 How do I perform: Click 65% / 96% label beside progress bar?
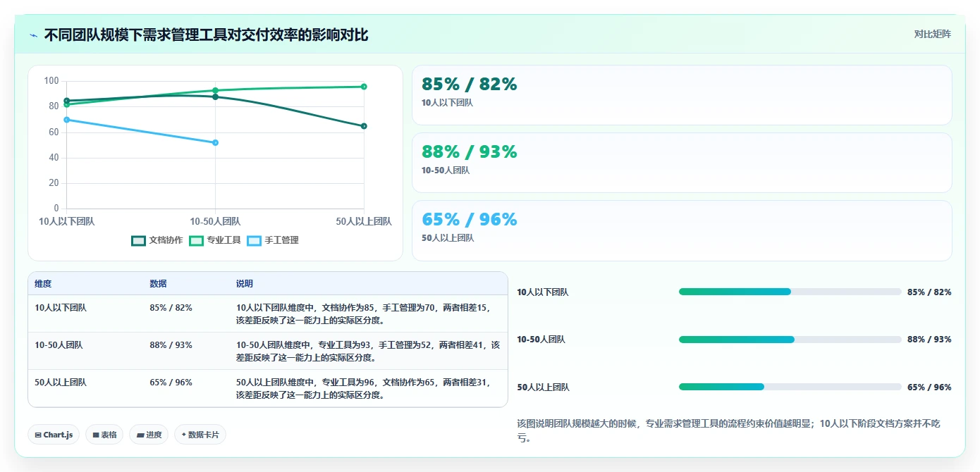[x=929, y=387]
